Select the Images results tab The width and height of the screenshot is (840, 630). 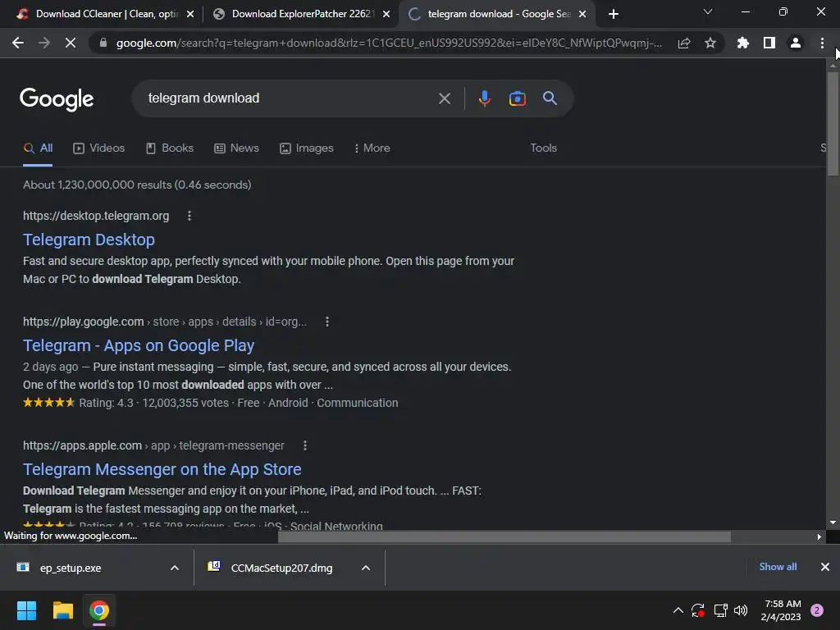tap(307, 148)
